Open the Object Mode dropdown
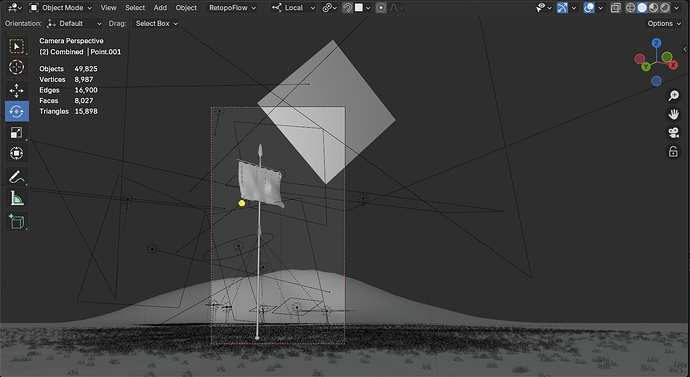 point(61,7)
